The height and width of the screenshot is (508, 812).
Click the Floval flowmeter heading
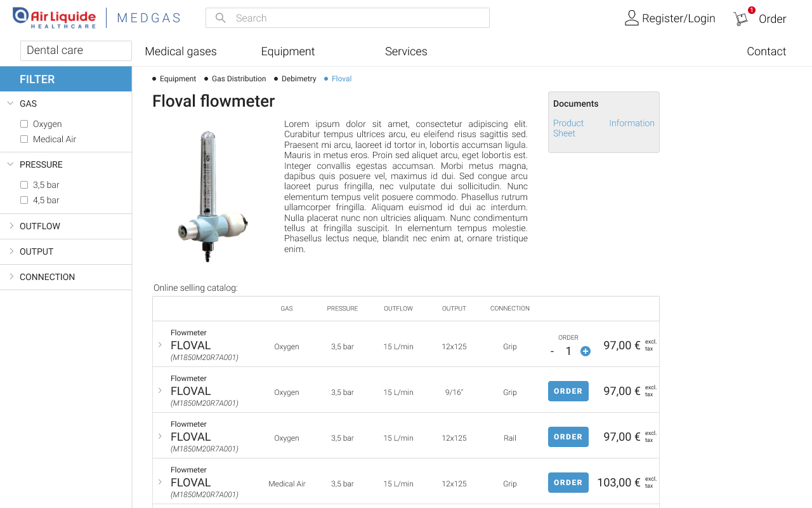tap(214, 101)
